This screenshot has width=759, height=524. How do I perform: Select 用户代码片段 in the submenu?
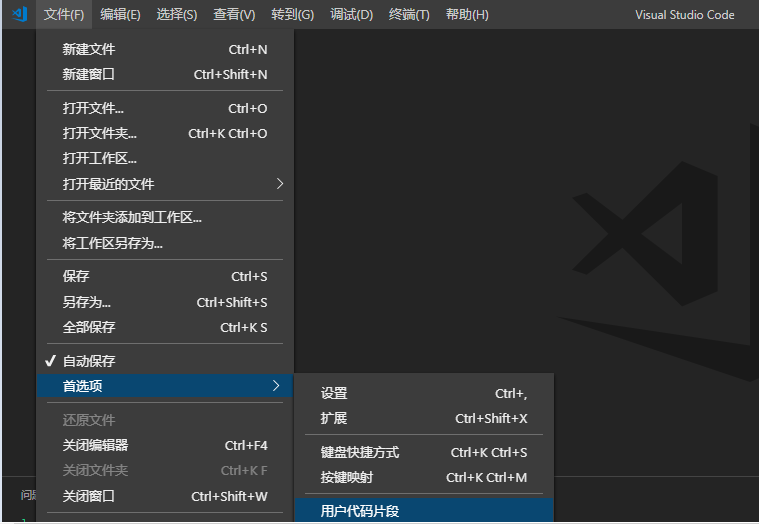(424, 510)
